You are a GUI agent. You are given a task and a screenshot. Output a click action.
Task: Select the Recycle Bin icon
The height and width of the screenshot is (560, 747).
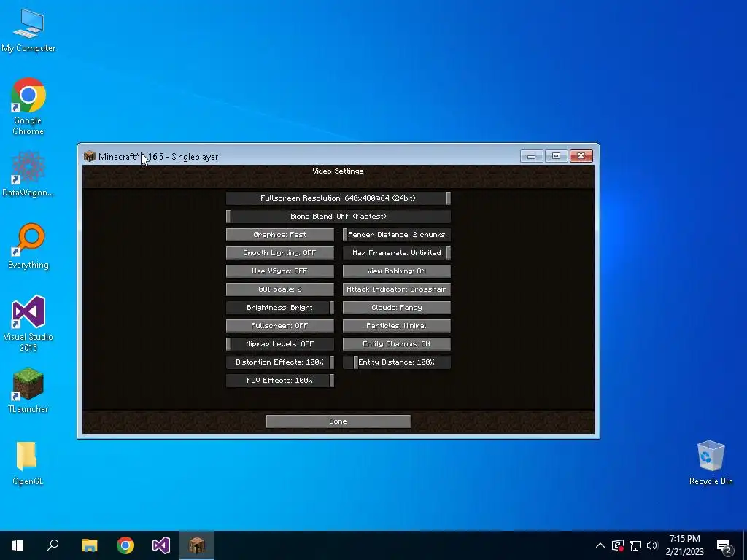(x=711, y=463)
